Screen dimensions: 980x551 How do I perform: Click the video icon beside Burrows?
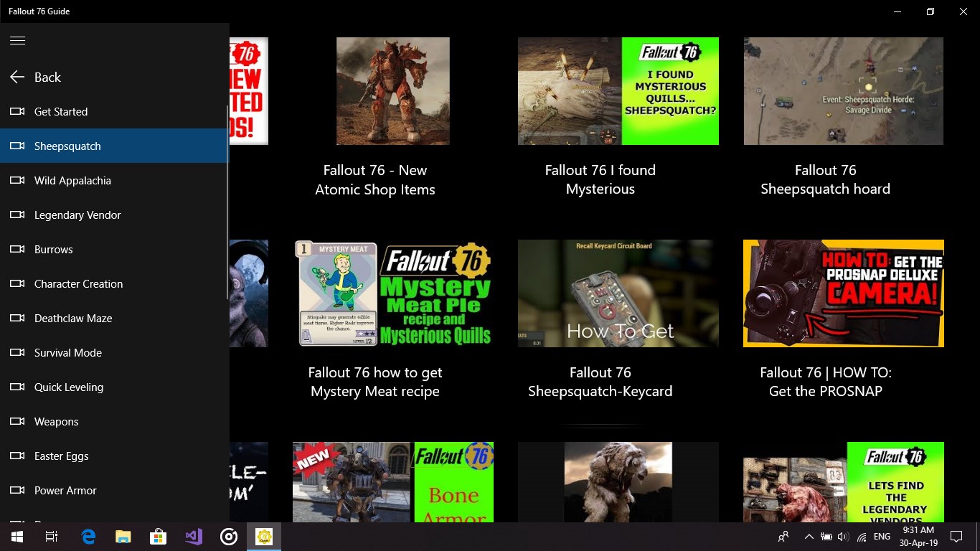tap(17, 249)
